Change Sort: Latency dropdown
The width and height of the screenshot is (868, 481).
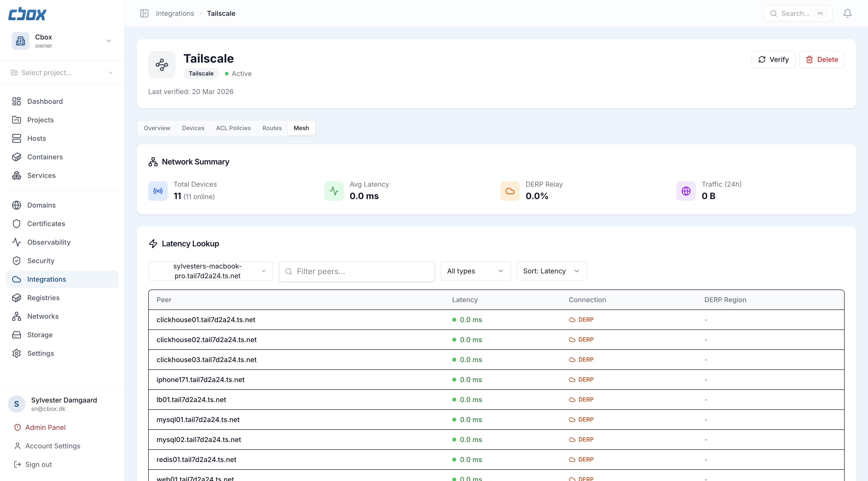(551, 271)
